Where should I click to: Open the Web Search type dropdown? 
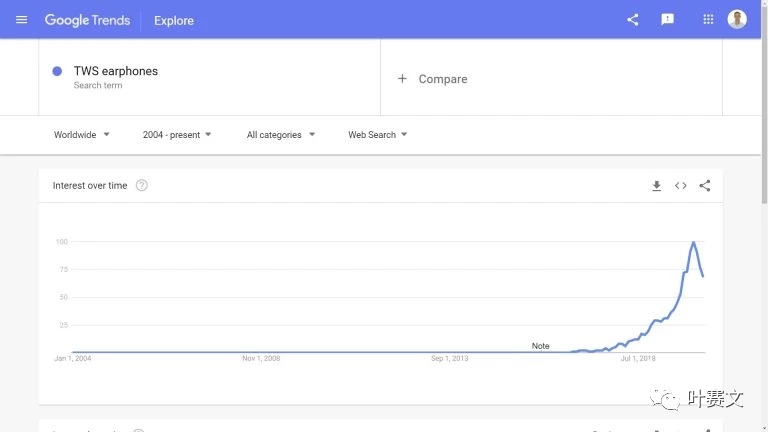click(x=378, y=135)
